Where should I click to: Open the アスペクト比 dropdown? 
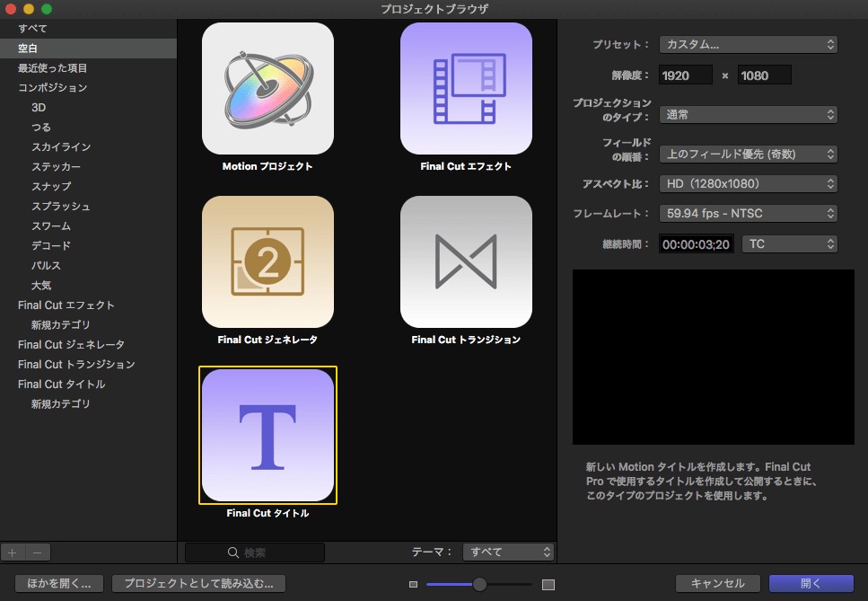point(748,183)
